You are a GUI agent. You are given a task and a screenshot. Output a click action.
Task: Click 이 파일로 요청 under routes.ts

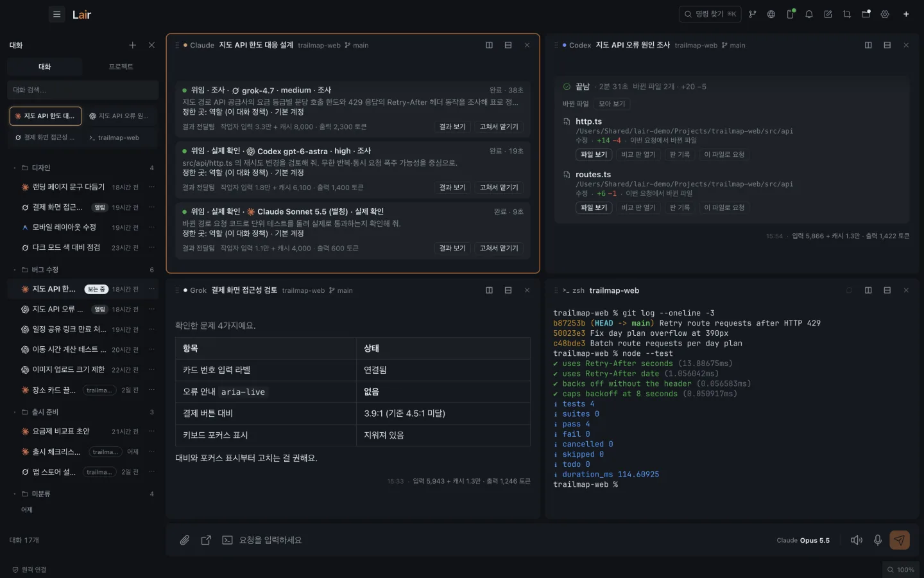(x=724, y=207)
